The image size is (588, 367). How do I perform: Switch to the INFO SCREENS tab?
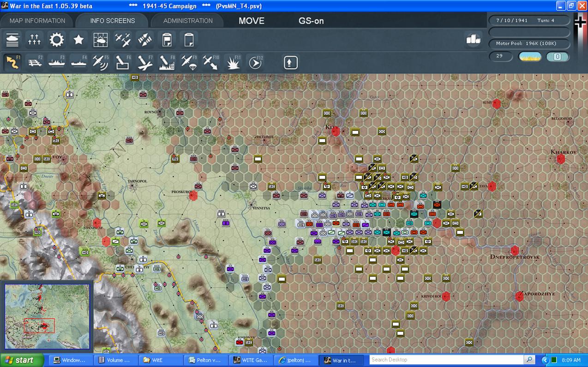coord(113,21)
